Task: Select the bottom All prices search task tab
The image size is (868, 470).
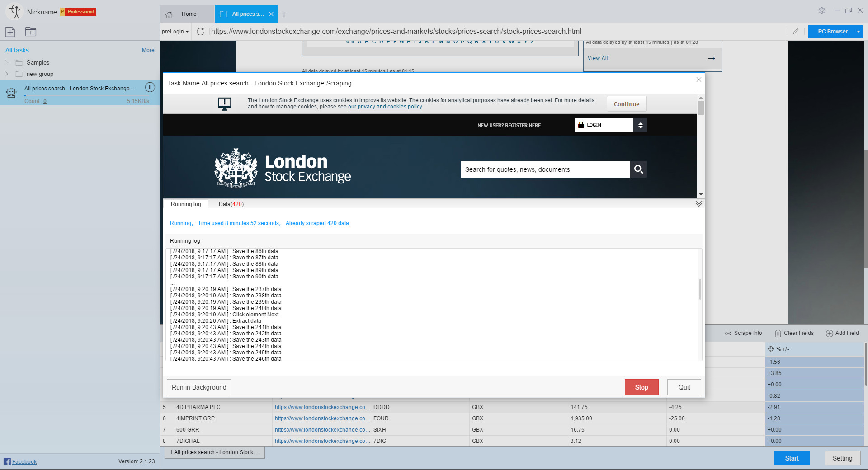Action: [x=215, y=452]
